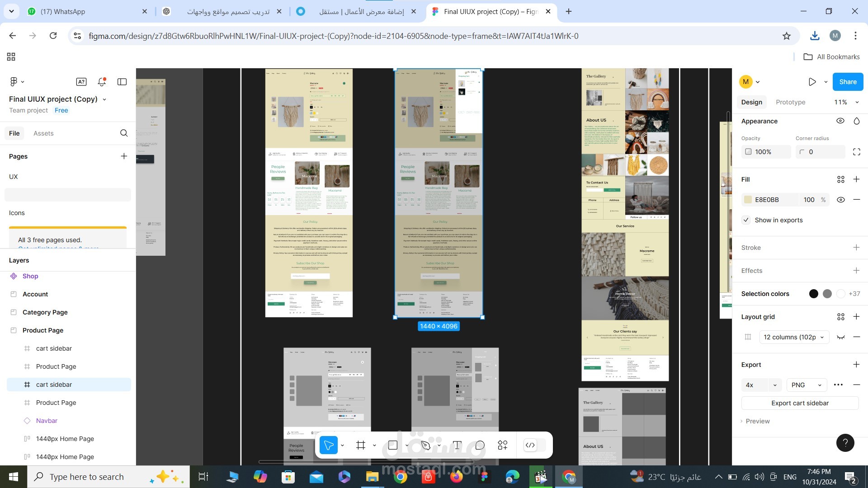Select the Navbar component layer

(47, 421)
